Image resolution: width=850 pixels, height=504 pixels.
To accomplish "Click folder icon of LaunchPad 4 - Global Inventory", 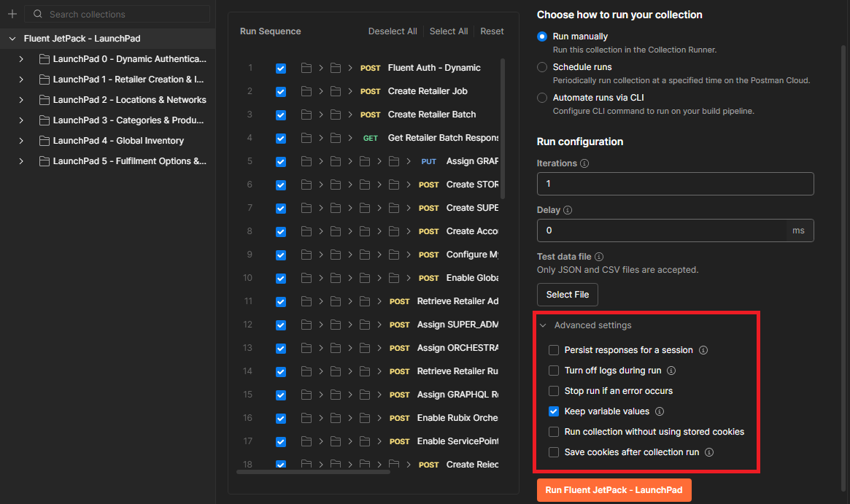I will (x=44, y=141).
